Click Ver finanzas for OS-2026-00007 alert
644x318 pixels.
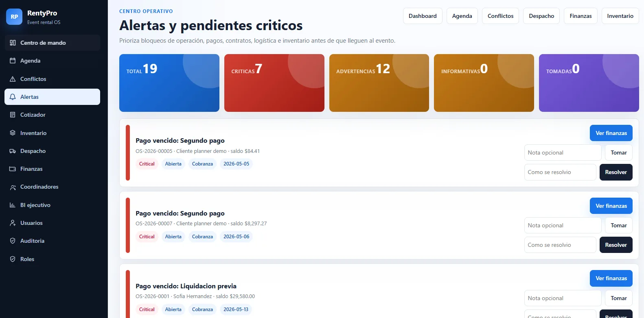tap(611, 206)
